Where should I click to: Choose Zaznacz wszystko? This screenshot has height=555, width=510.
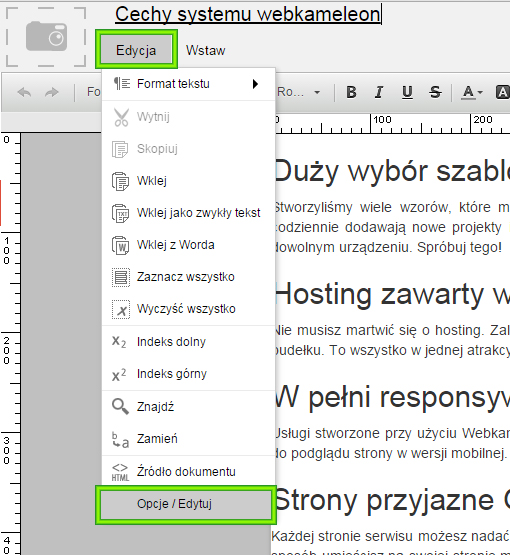point(189,277)
